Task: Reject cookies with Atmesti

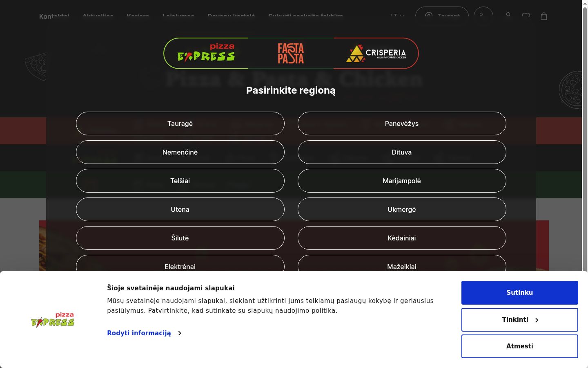Action: [520, 346]
